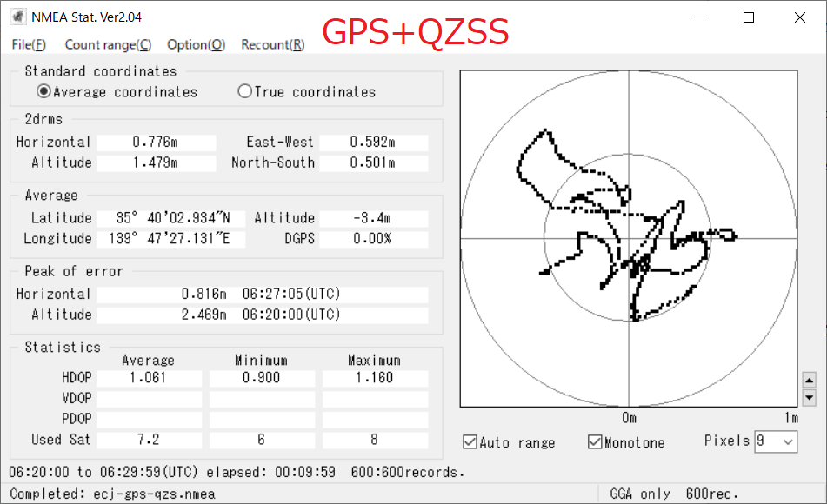Click the empty PDOP Average field
This screenshot has height=504, width=827.
150,419
